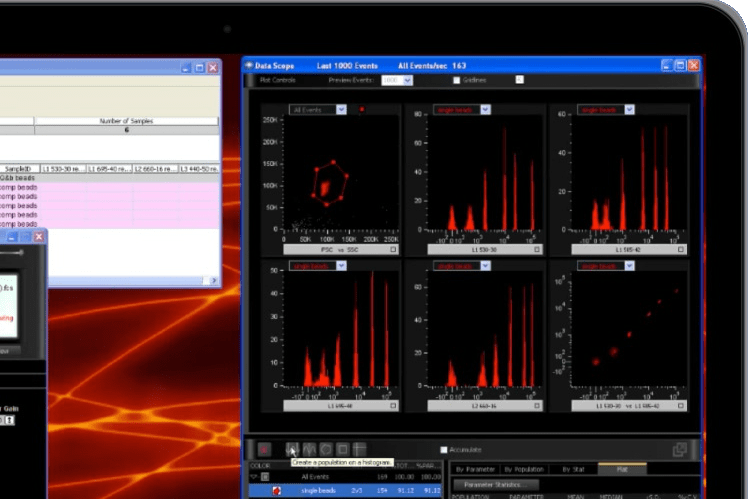The image size is (748, 499).
Task: Open single beads dropdown on top-middle histogram
Action: [487, 110]
